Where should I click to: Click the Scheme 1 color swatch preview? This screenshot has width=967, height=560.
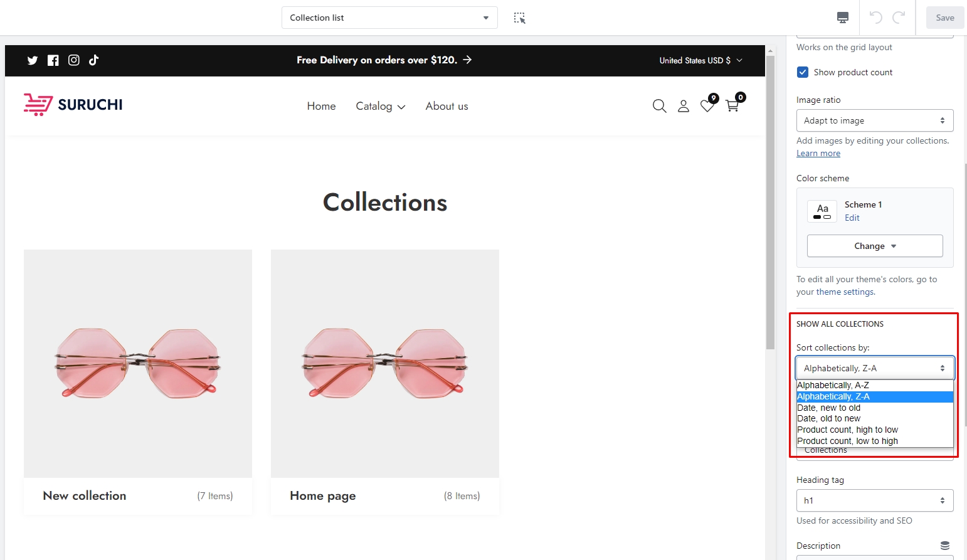(822, 211)
